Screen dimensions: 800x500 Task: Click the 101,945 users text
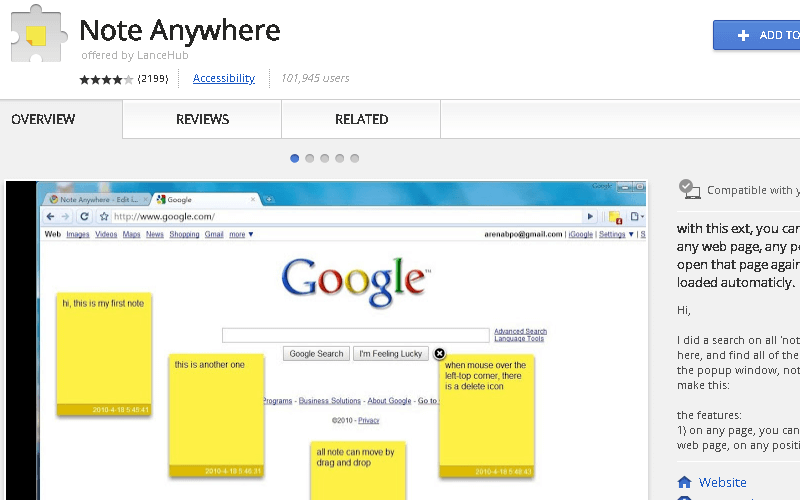point(315,78)
